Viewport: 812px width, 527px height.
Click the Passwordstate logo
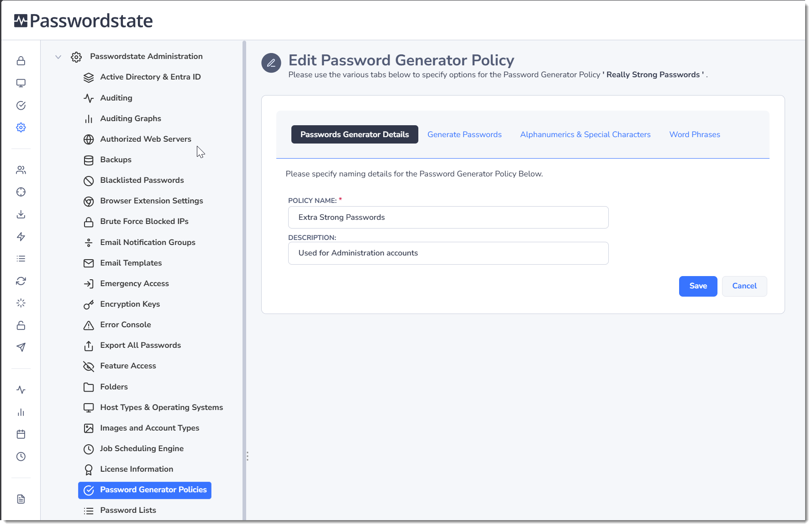pos(84,21)
